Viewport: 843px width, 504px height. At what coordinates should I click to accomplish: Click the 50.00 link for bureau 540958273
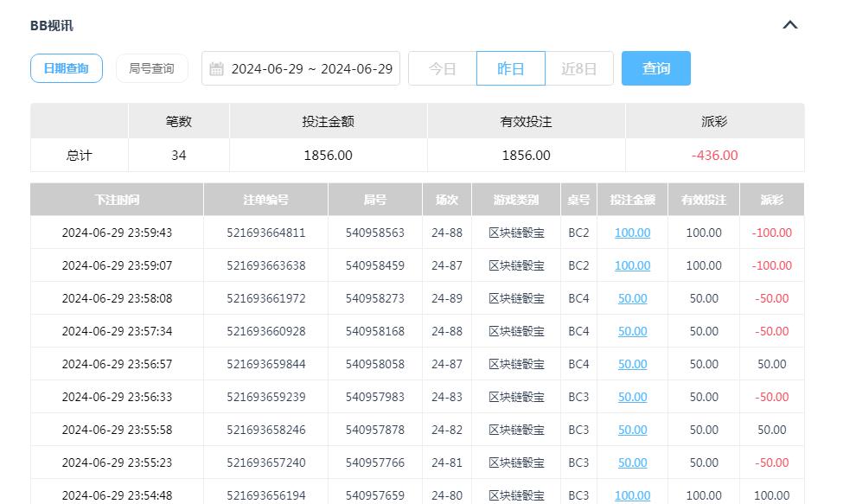pyautogui.click(x=632, y=298)
